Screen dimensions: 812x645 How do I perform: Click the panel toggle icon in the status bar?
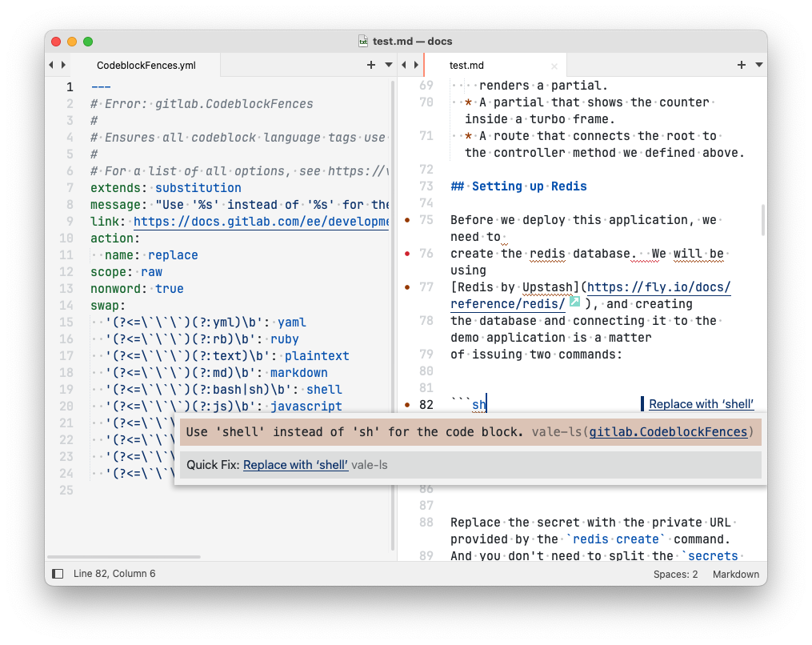(x=57, y=573)
